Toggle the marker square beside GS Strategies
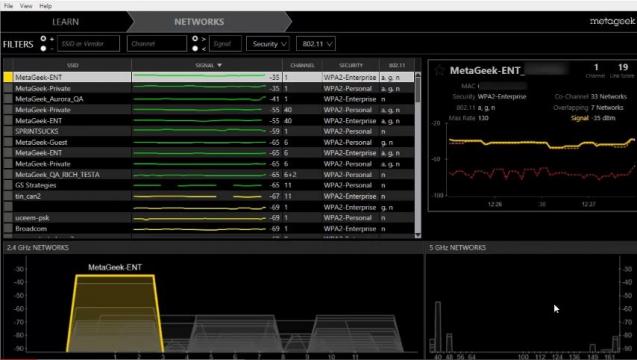The height and width of the screenshot is (360, 637). [x=8, y=185]
